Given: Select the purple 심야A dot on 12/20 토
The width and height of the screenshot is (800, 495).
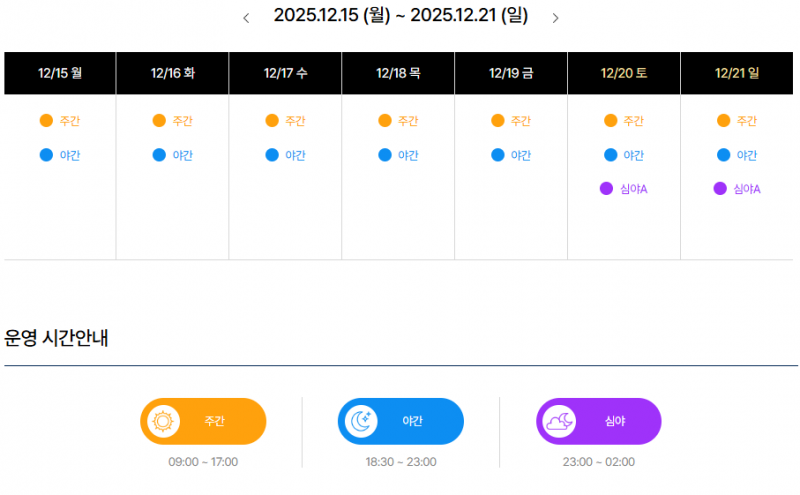Looking at the screenshot, I should (606, 189).
